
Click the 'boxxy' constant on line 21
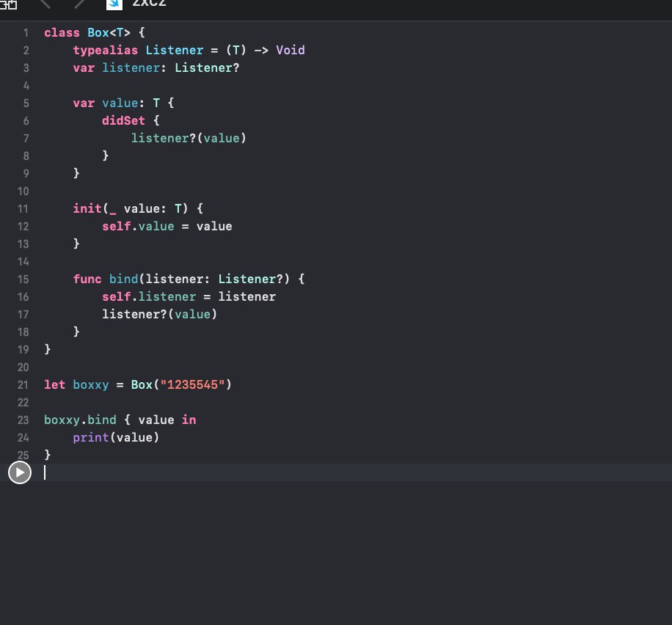point(91,385)
